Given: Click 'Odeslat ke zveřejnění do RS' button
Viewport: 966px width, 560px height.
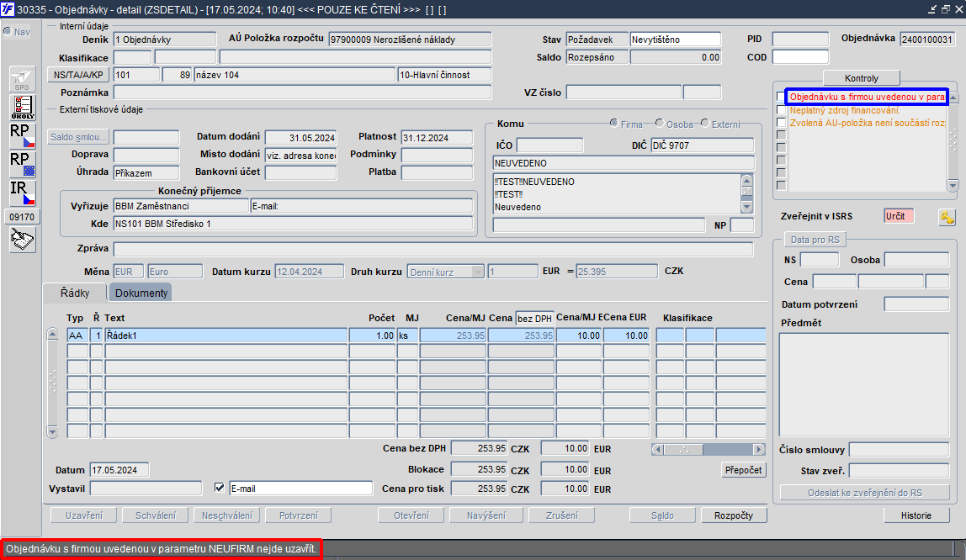Looking at the screenshot, I should pyautogui.click(x=865, y=492).
